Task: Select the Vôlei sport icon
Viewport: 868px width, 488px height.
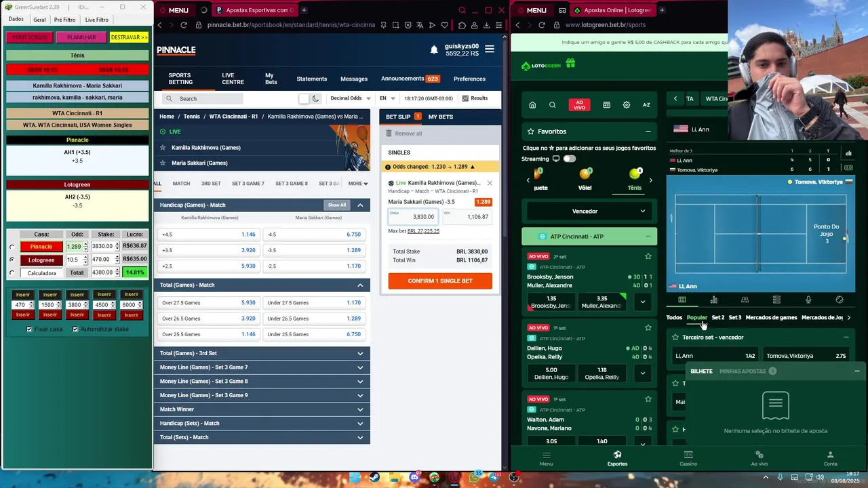Action: [585, 174]
